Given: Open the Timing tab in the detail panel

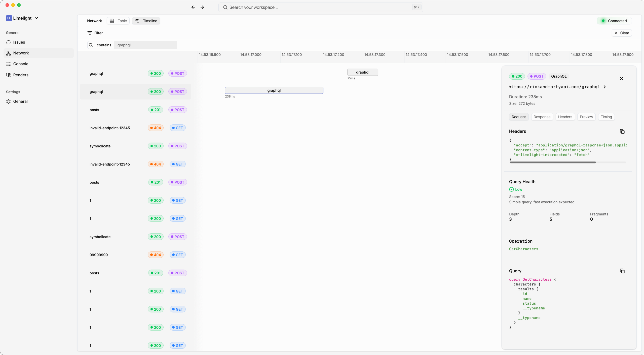Looking at the screenshot, I should point(606,117).
